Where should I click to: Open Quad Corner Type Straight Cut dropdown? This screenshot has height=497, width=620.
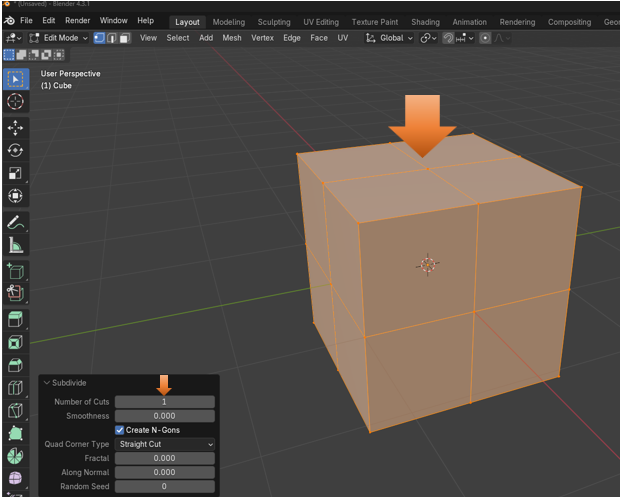165,444
